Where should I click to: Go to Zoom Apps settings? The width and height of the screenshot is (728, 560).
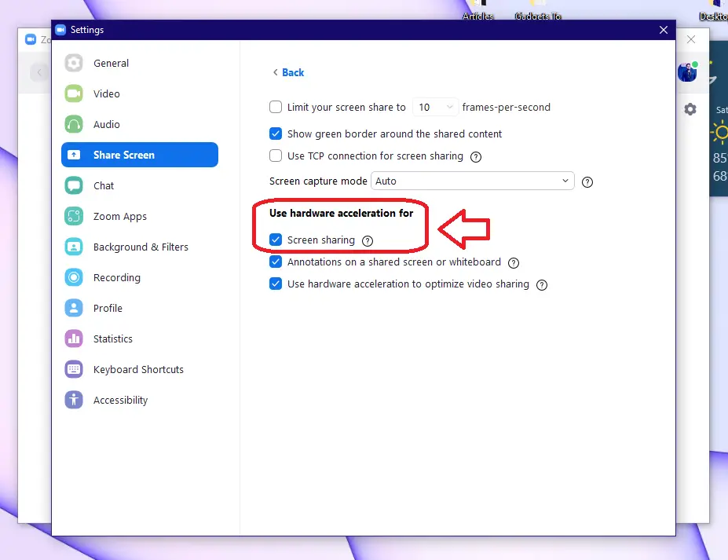tap(139, 217)
